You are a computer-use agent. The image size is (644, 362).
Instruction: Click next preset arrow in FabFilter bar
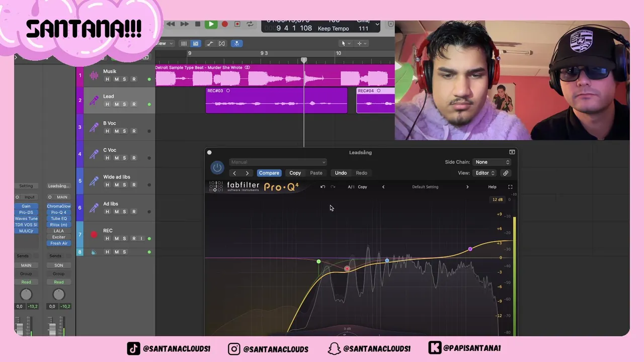pyautogui.click(x=467, y=187)
